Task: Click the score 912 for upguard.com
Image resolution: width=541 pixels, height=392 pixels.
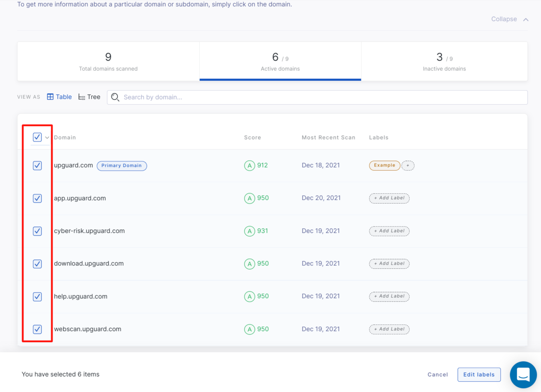Action: (x=262, y=165)
